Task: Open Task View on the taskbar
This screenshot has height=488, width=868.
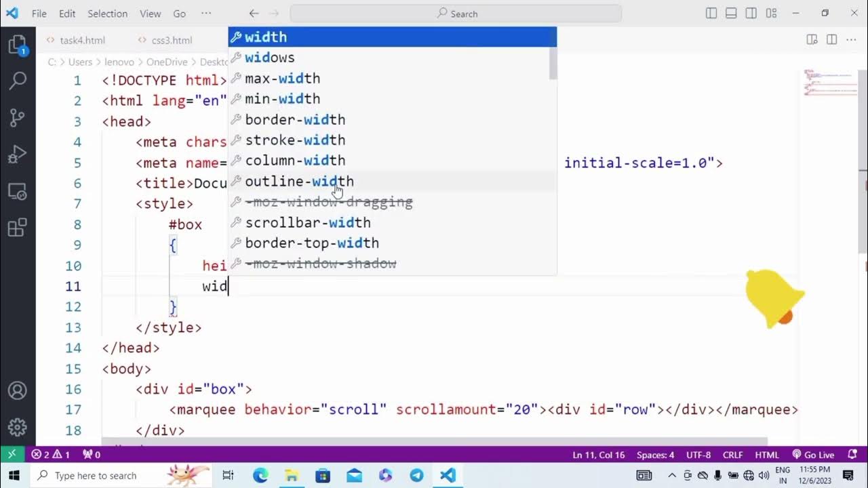Action: click(229, 476)
